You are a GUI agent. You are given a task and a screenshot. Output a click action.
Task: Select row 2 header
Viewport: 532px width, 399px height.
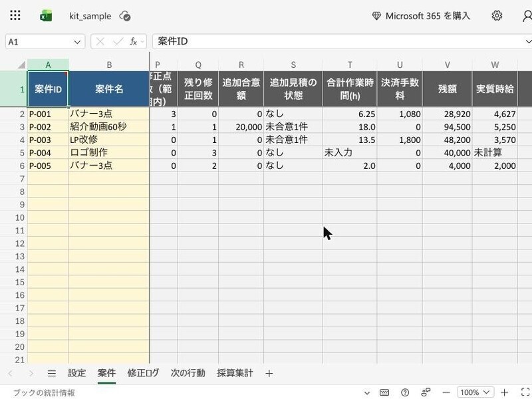[13, 114]
